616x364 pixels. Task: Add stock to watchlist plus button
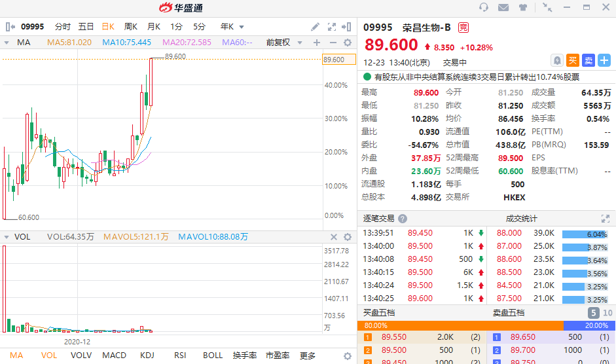604,60
